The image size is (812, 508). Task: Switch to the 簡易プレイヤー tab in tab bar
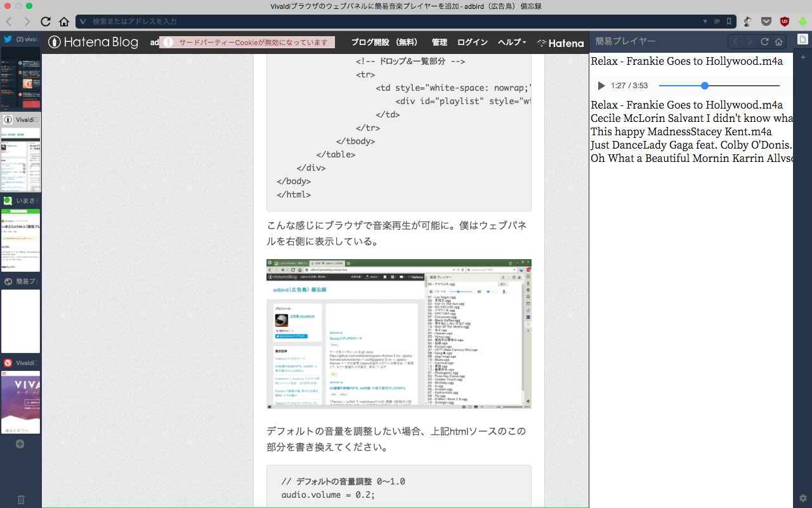pos(21,314)
